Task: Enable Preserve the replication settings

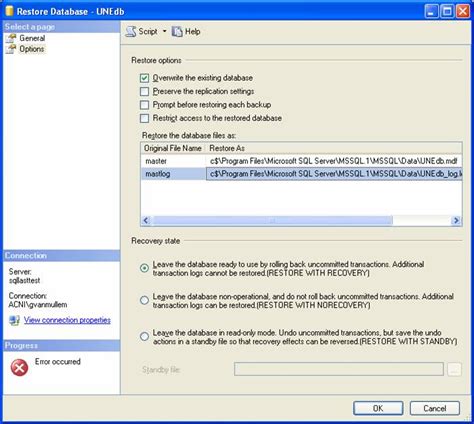Action: coord(144,91)
